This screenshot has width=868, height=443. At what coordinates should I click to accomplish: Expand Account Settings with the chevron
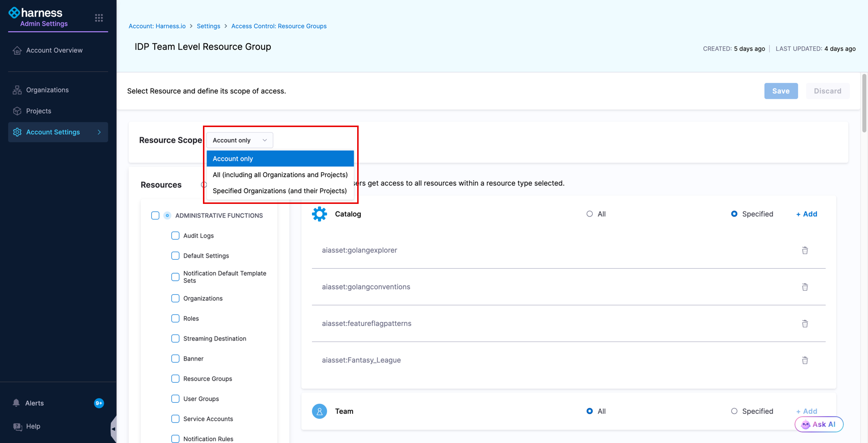(99, 132)
